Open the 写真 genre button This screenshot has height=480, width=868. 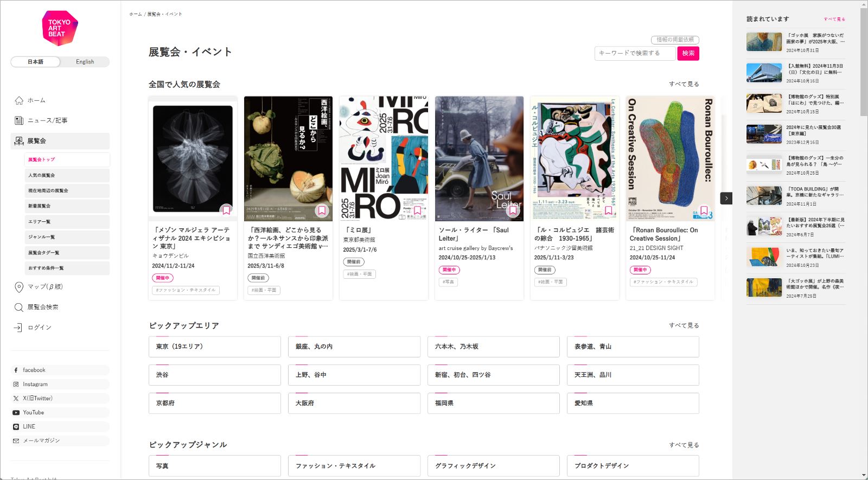point(215,466)
